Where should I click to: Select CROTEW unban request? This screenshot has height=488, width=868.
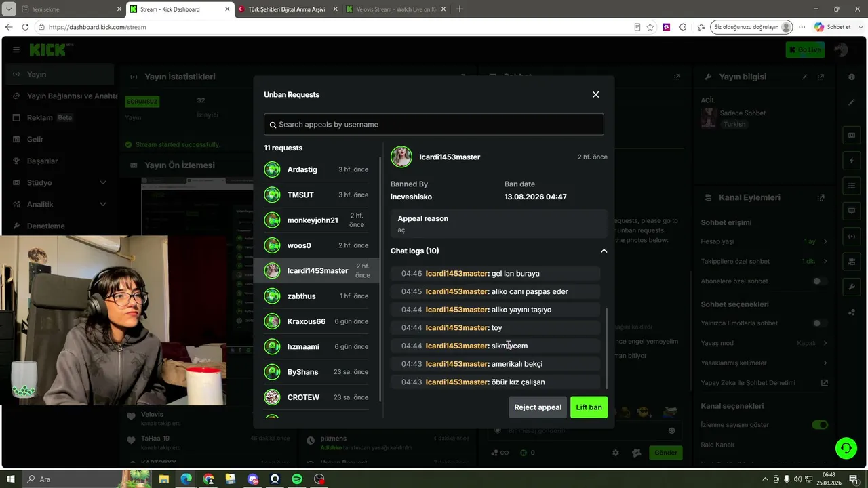pos(317,397)
